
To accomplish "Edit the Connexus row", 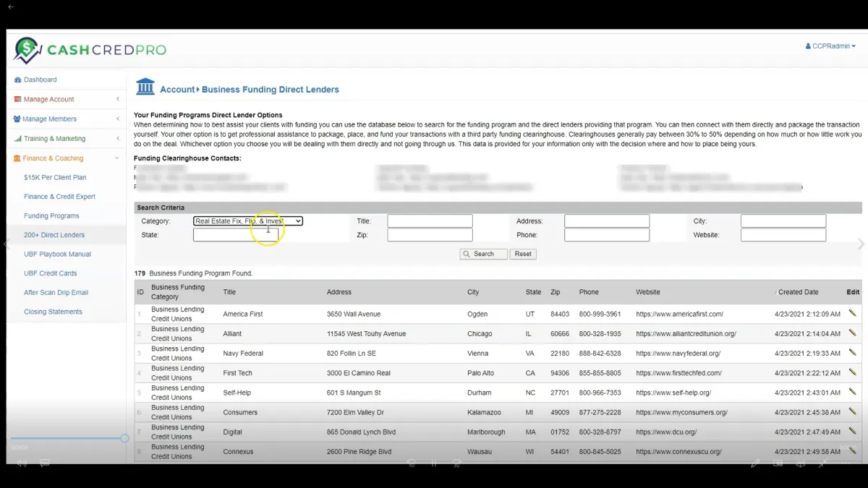I will (x=852, y=450).
